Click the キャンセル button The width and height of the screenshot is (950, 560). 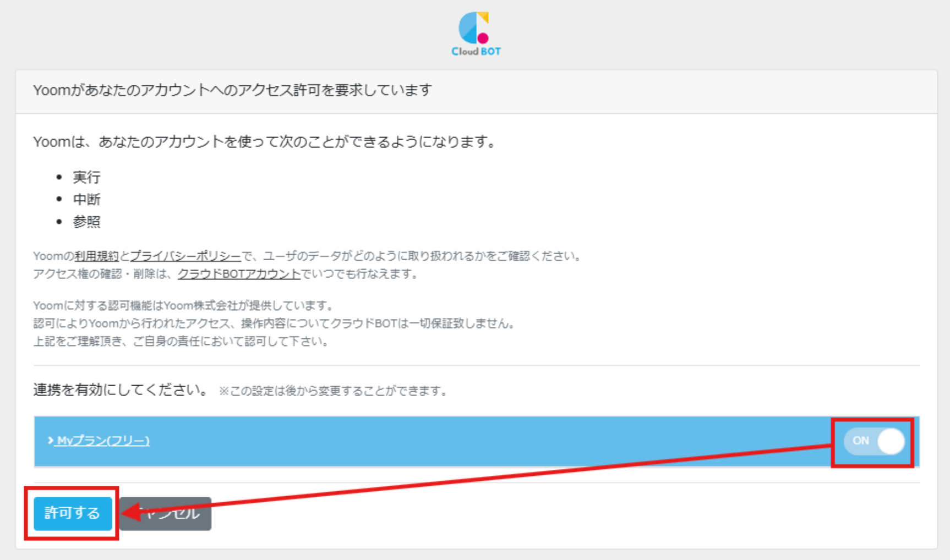coord(166,513)
